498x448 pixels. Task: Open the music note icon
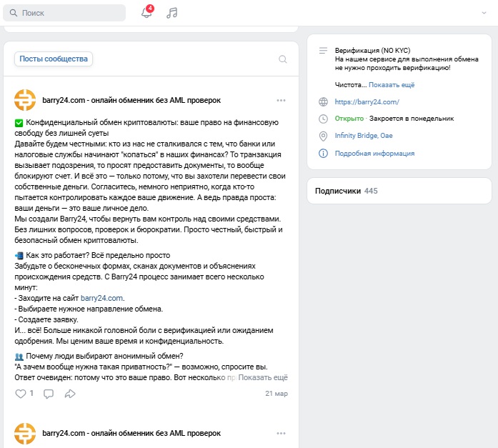171,13
